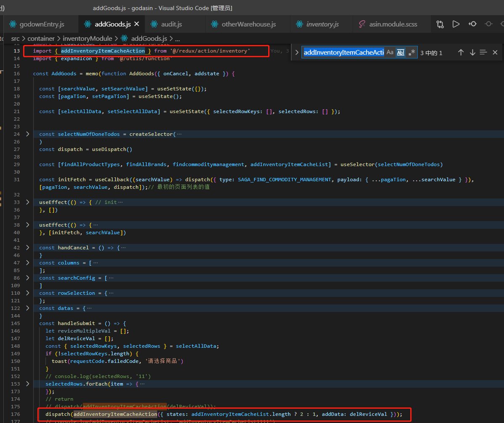The height and width of the screenshot is (423, 504).
Task: Expand folded forEach at line 153
Action: pyautogui.click(x=28, y=384)
